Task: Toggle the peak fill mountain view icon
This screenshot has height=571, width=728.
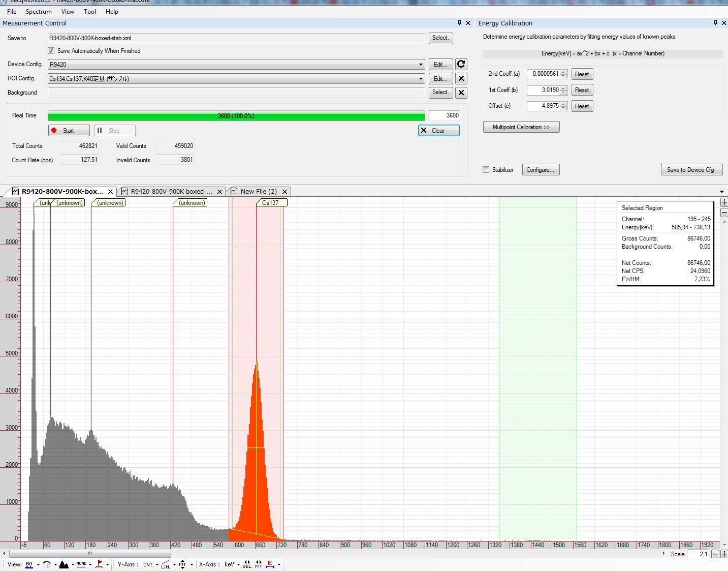Action: [x=64, y=564]
